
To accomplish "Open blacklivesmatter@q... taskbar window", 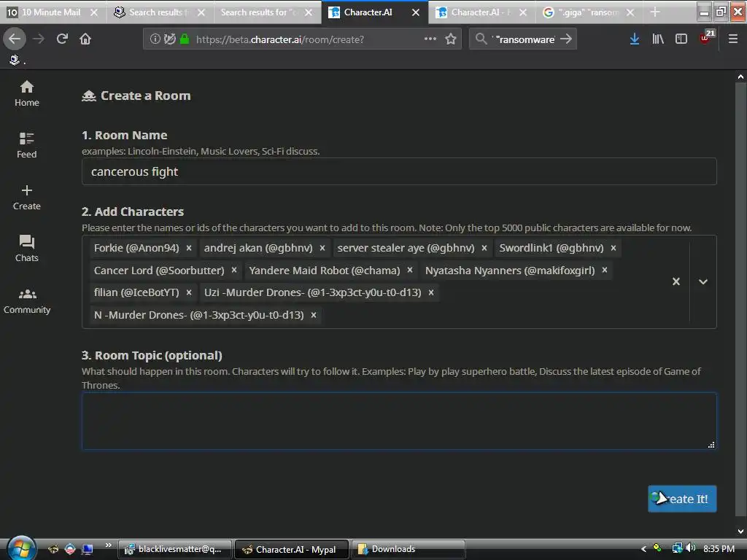I will click(175, 550).
